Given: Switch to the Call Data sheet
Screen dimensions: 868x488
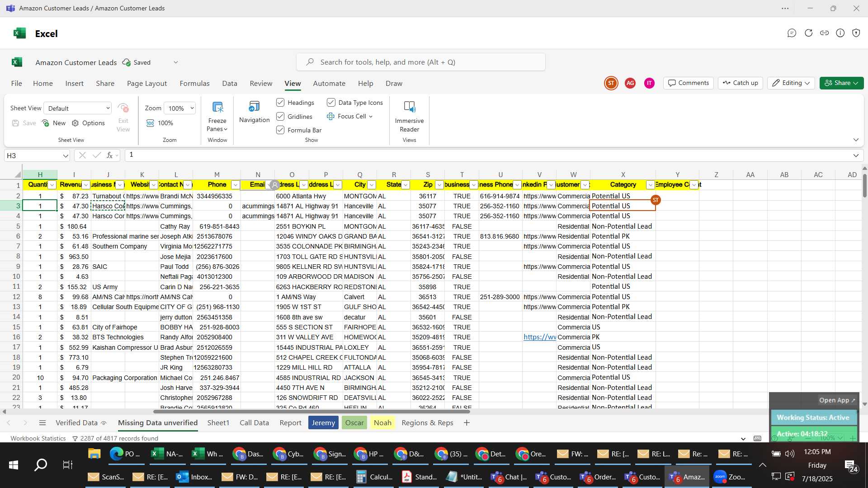Looking at the screenshot, I should tap(254, 423).
